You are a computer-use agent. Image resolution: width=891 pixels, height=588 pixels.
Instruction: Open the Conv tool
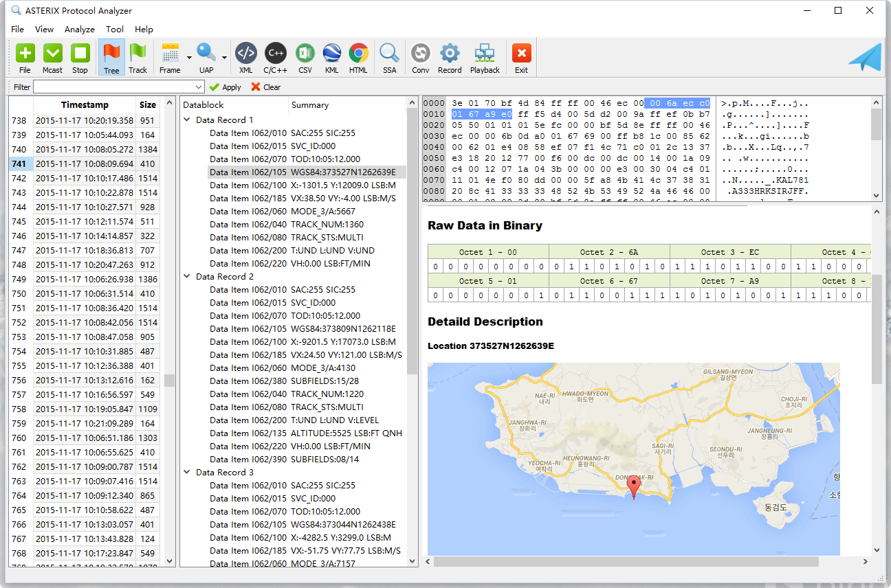pos(421,58)
